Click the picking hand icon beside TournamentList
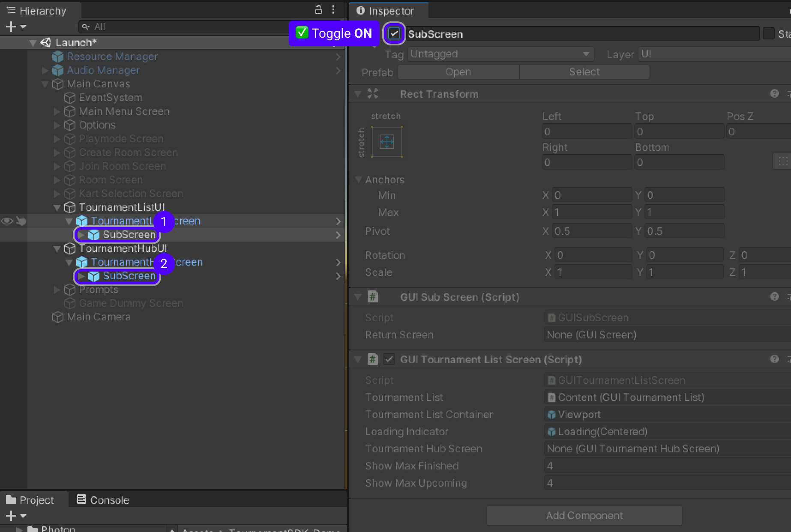The image size is (791, 532). tap(21, 221)
